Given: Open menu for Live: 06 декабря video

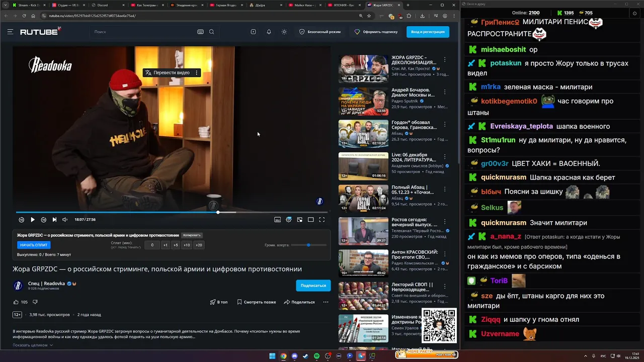Looking at the screenshot, I should click(445, 157).
